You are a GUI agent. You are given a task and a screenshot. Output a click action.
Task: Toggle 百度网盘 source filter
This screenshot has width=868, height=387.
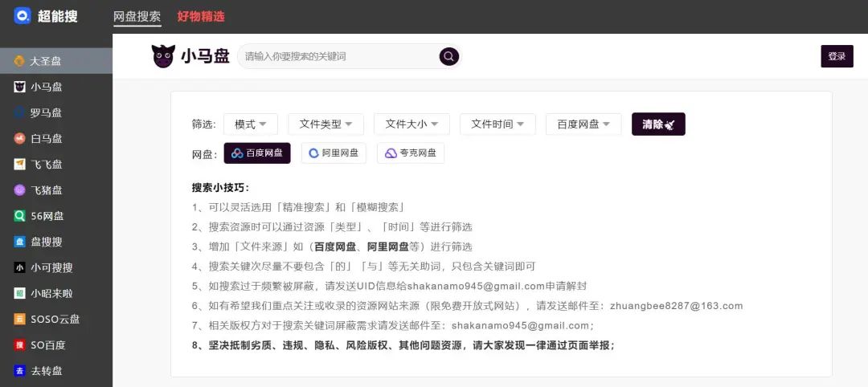pyautogui.click(x=257, y=153)
